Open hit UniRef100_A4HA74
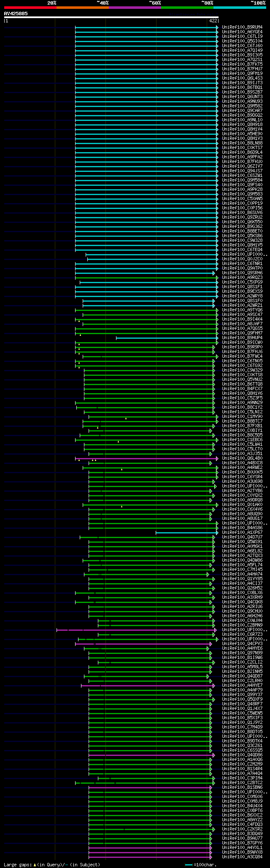The image size is (270, 868). point(242,574)
